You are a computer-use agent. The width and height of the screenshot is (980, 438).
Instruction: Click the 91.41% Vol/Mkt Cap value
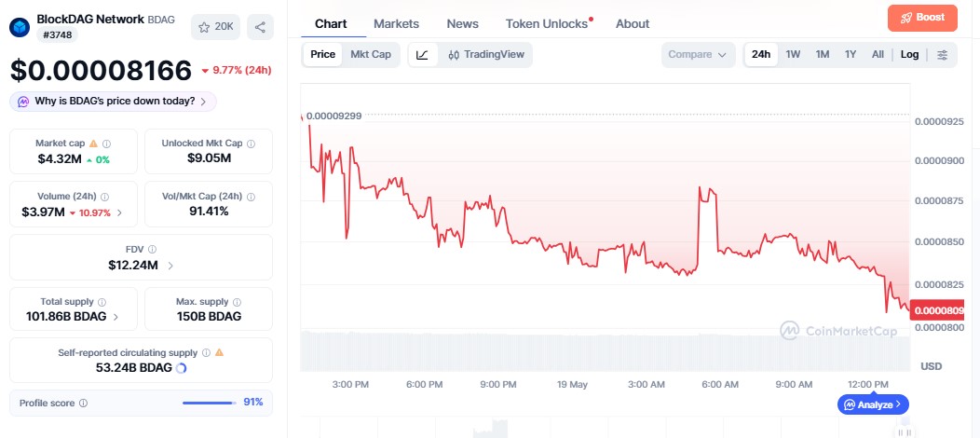[209, 212]
